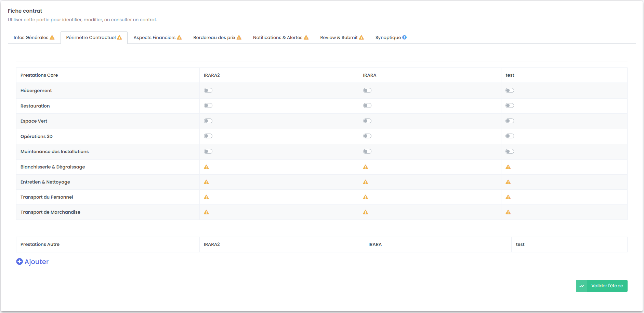Viewport: 644px width, 313px height.
Task: Enable Opérations 3D for IRARA2
Action: 208,136
